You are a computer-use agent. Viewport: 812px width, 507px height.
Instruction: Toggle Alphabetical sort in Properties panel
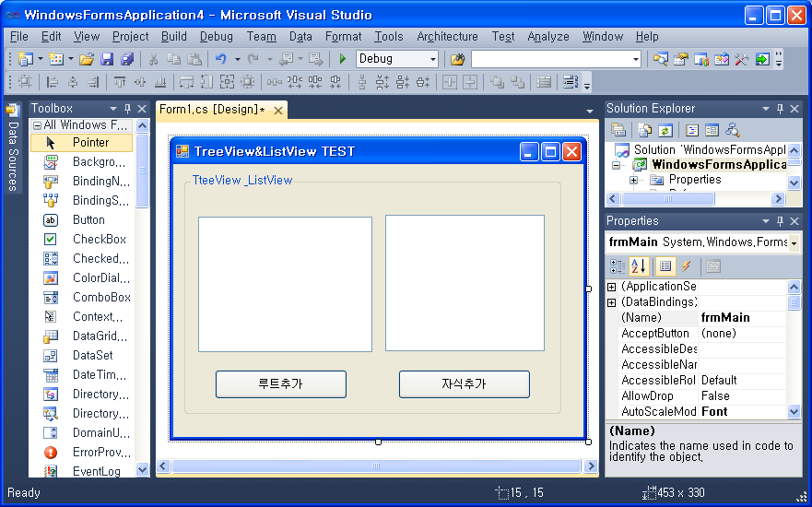click(x=639, y=266)
